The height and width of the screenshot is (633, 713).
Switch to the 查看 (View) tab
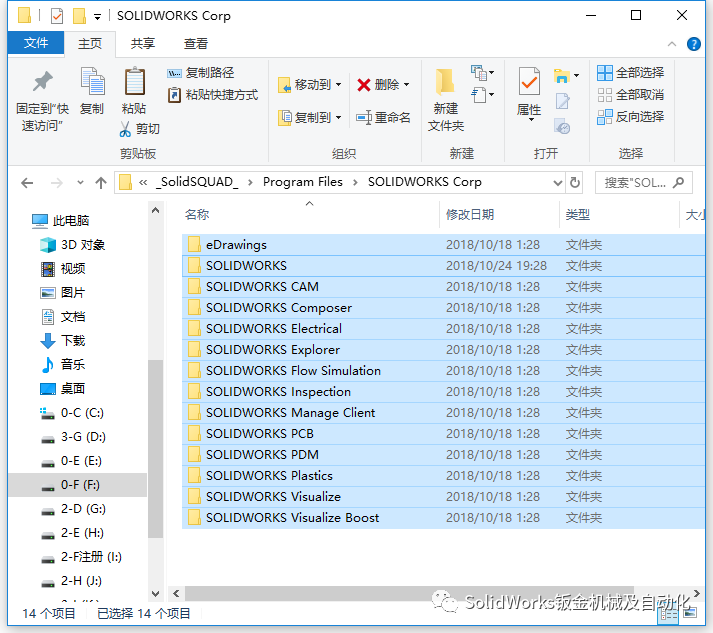tap(196, 44)
